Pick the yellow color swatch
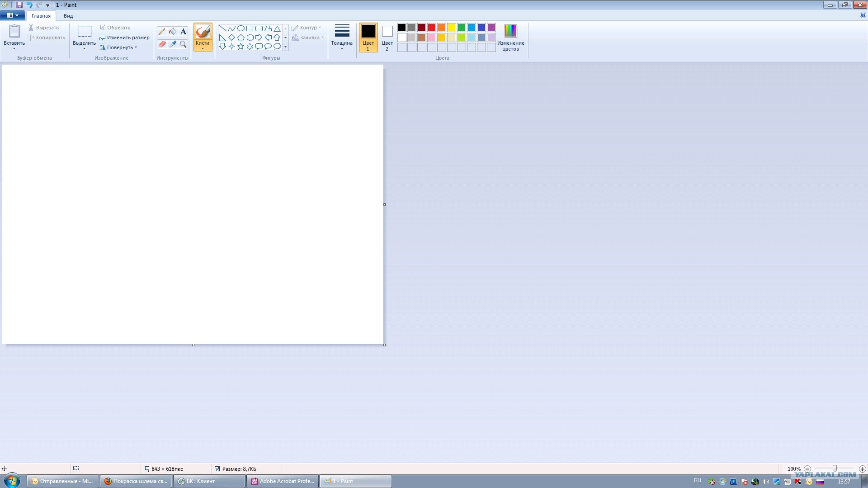This screenshot has height=488, width=868. [x=452, y=28]
